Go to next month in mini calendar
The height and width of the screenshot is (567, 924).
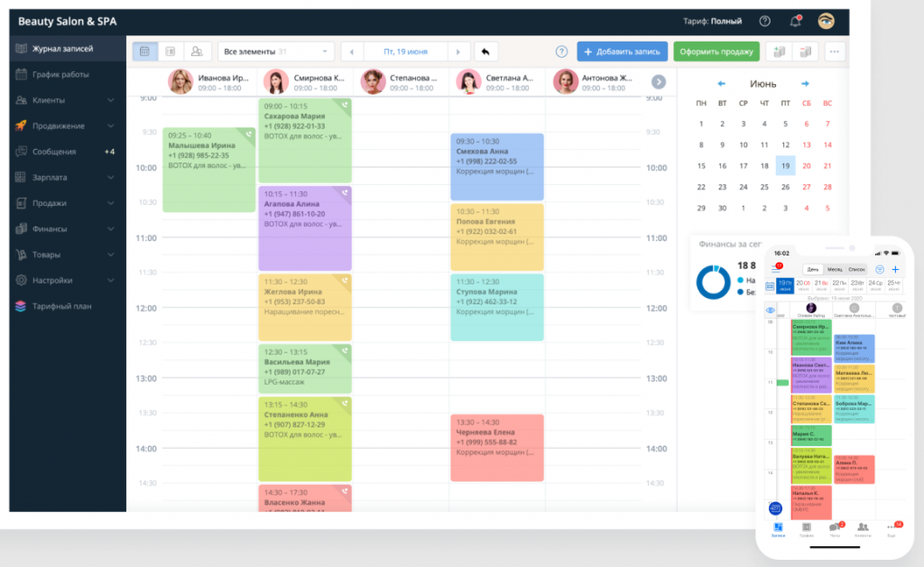coord(805,84)
